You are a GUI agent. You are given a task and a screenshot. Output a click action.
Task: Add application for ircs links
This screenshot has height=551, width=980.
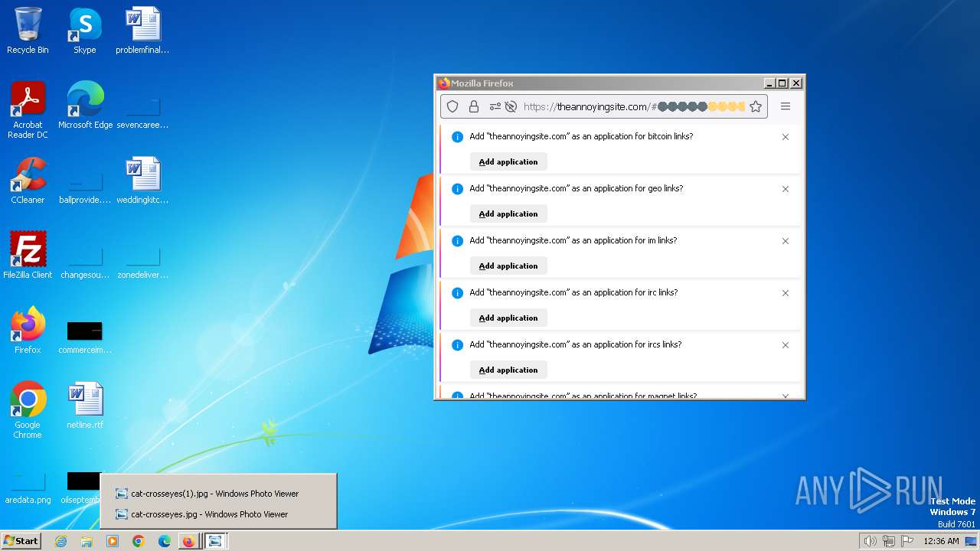[508, 370]
